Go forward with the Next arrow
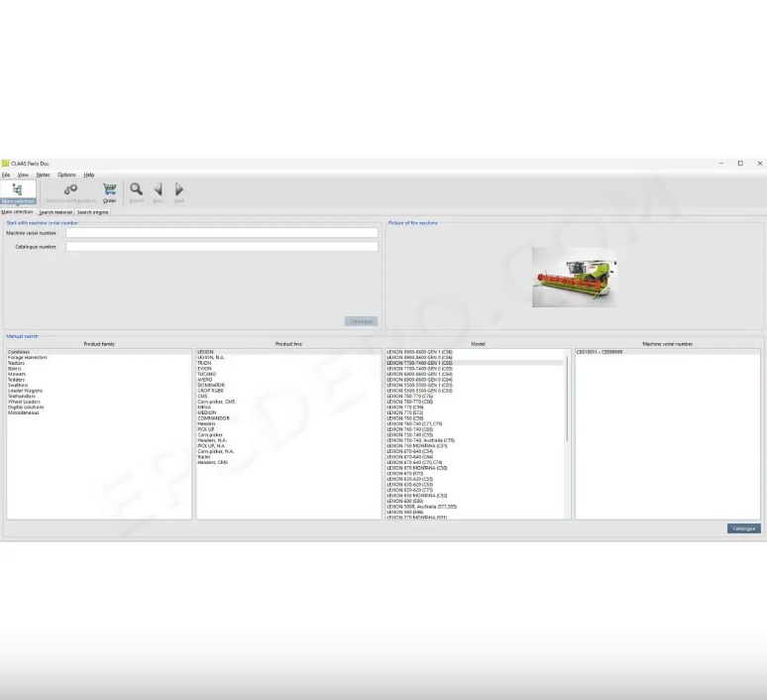767x700 pixels. (x=178, y=191)
